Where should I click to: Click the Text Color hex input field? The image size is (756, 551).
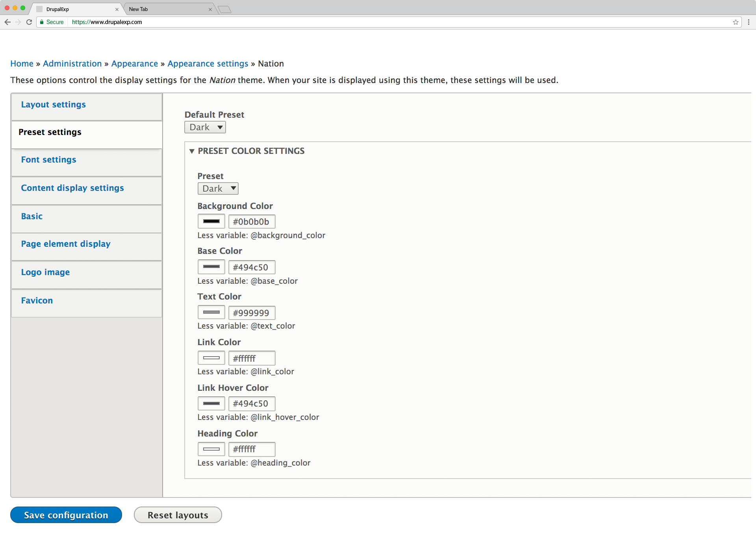click(x=252, y=313)
